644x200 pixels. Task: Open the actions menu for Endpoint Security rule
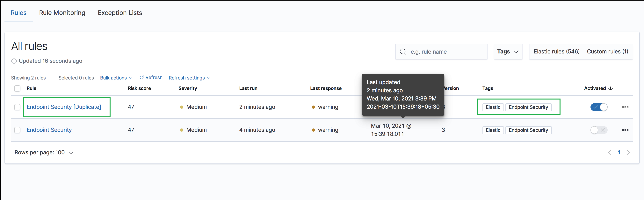(625, 130)
